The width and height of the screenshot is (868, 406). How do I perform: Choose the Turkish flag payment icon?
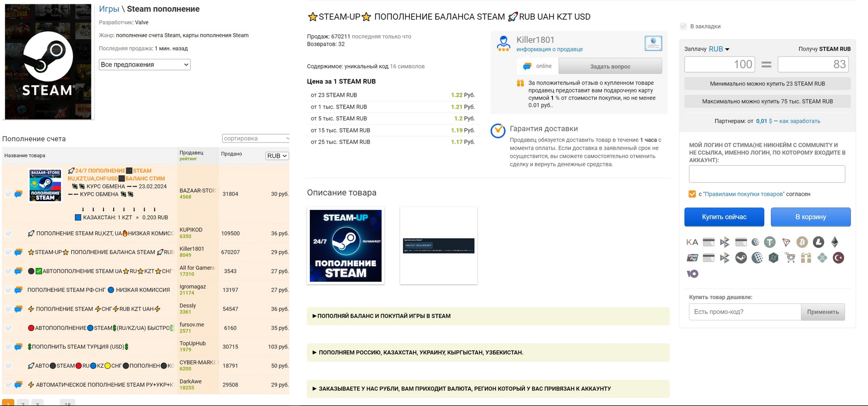(x=838, y=258)
